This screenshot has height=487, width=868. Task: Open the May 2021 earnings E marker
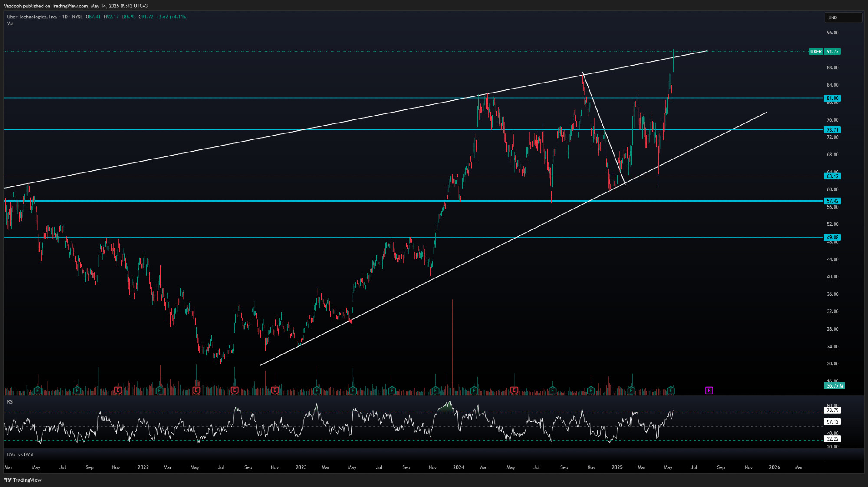pyautogui.click(x=38, y=391)
